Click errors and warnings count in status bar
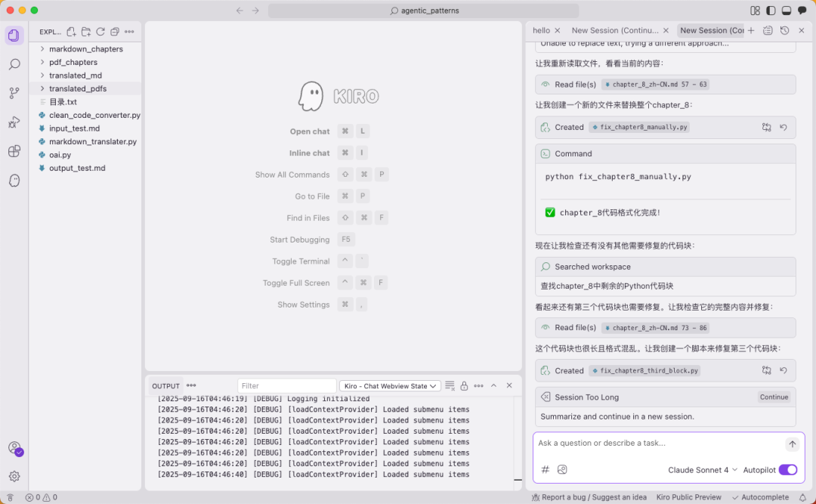 pyautogui.click(x=42, y=498)
